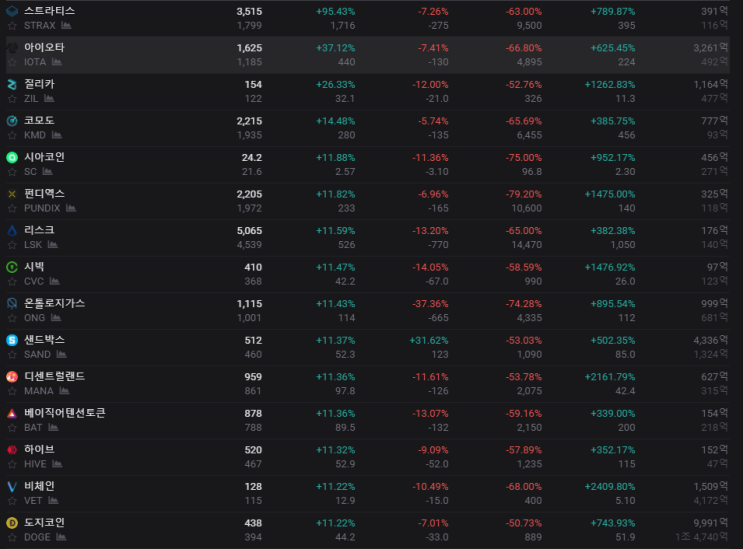Open the chart icon next to MANA
743x549 pixels.
coord(64,391)
